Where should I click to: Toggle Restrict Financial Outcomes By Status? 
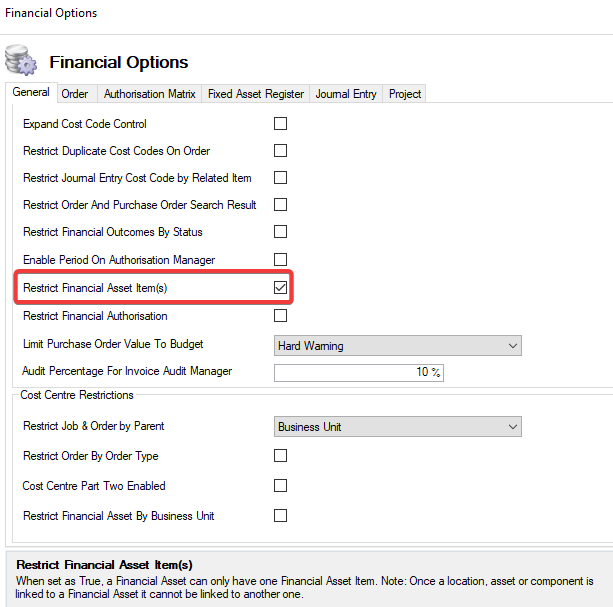pos(280,232)
